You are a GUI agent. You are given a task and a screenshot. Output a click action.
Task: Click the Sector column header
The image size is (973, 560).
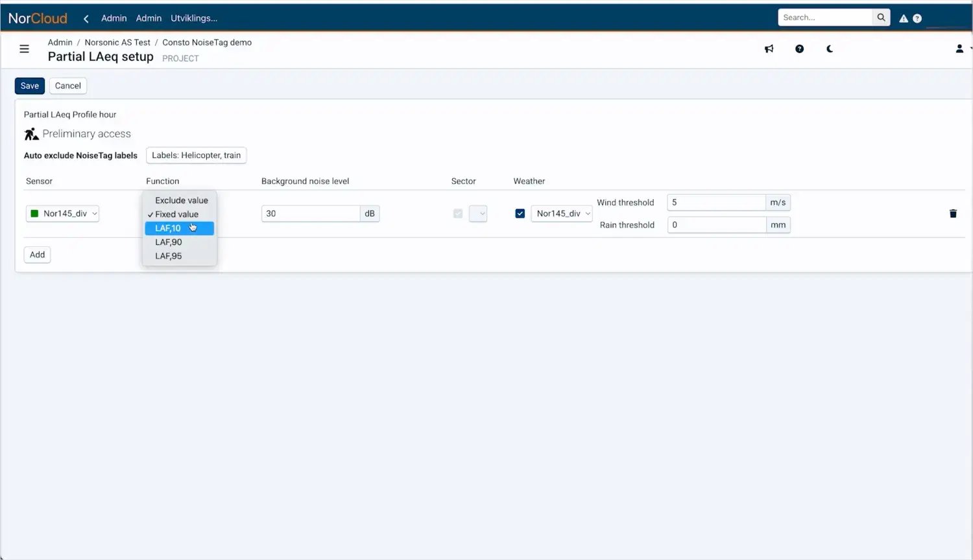[464, 181]
